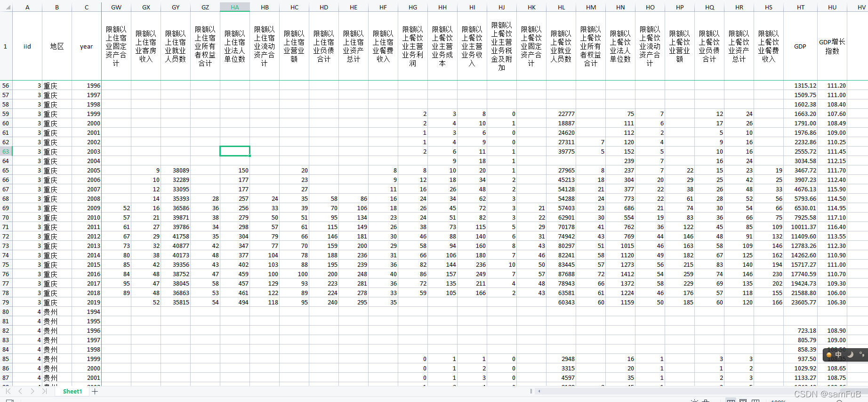The height and width of the screenshot is (402, 868).
Task: Click the orange input method logo icon
Action: click(x=829, y=354)
